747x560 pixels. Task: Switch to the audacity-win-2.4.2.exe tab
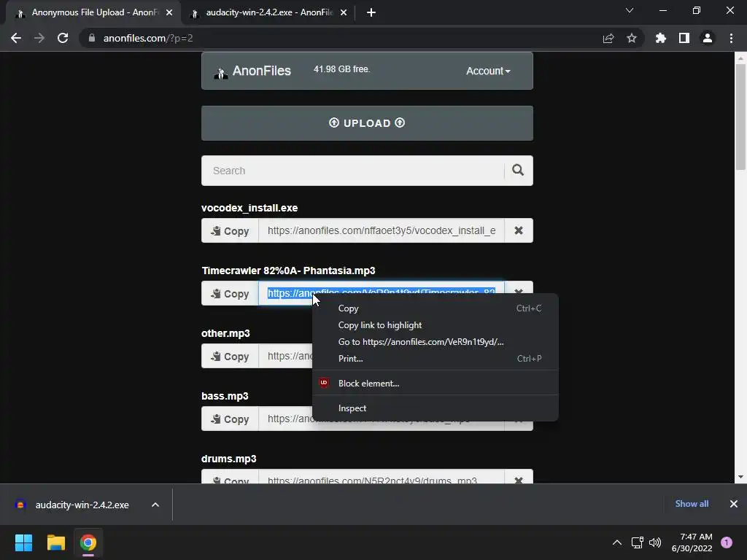point(269,12)
